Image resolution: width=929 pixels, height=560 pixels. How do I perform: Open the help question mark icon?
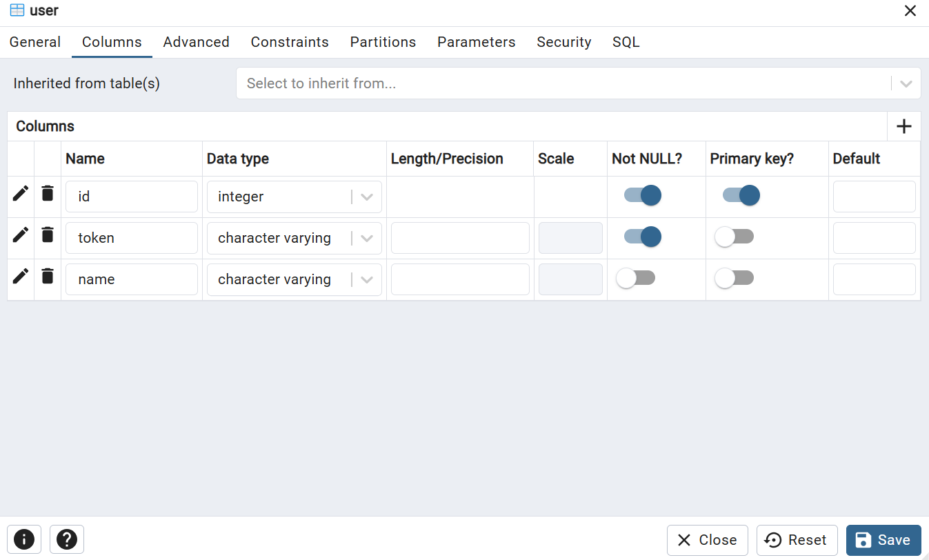[x=67, y=539]
